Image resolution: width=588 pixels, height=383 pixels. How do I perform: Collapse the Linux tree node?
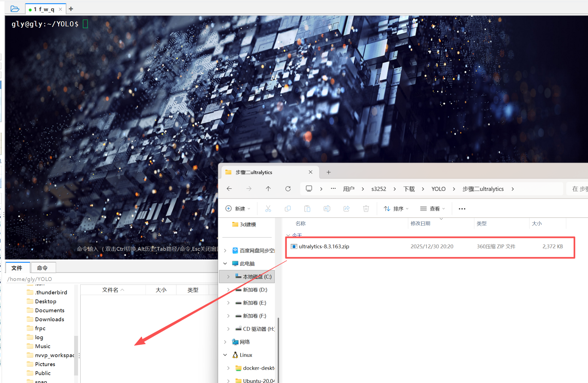pos(225,355)
